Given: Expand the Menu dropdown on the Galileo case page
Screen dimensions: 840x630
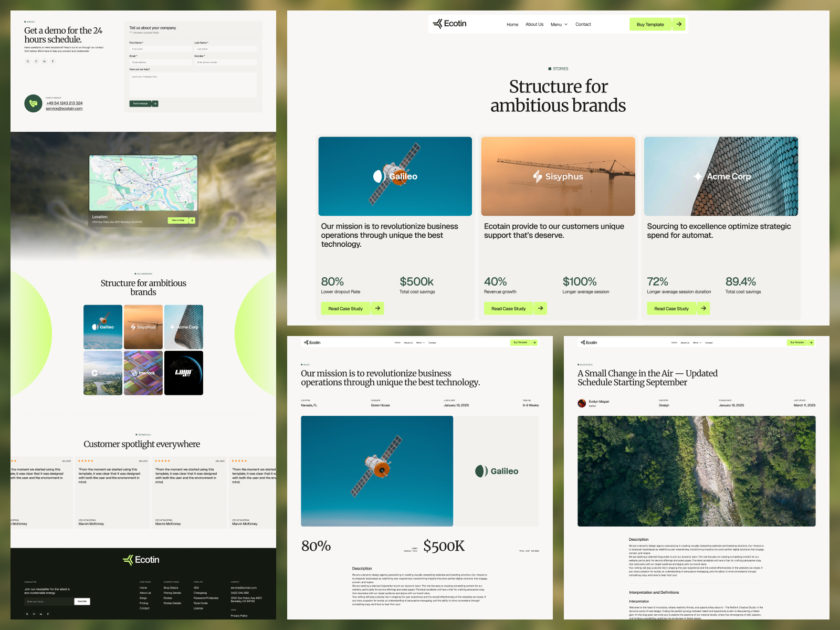Looking at the screenshot, I should pos(421,342).
